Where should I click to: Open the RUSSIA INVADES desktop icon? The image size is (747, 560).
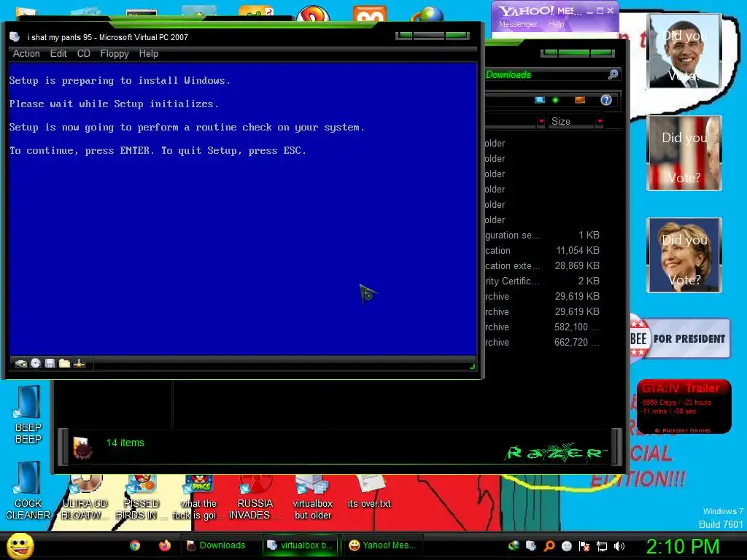pyautogui.click(x=255, y=497)
